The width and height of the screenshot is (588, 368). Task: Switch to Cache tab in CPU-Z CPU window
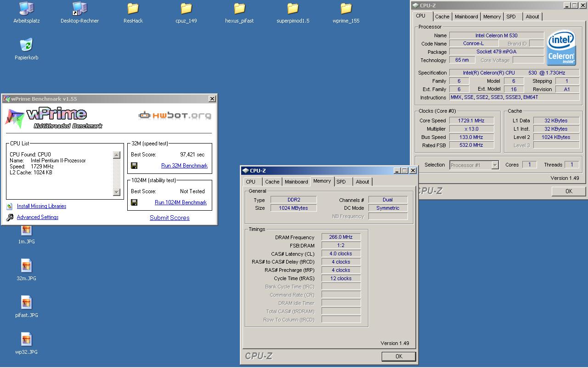tap(442, 17)
